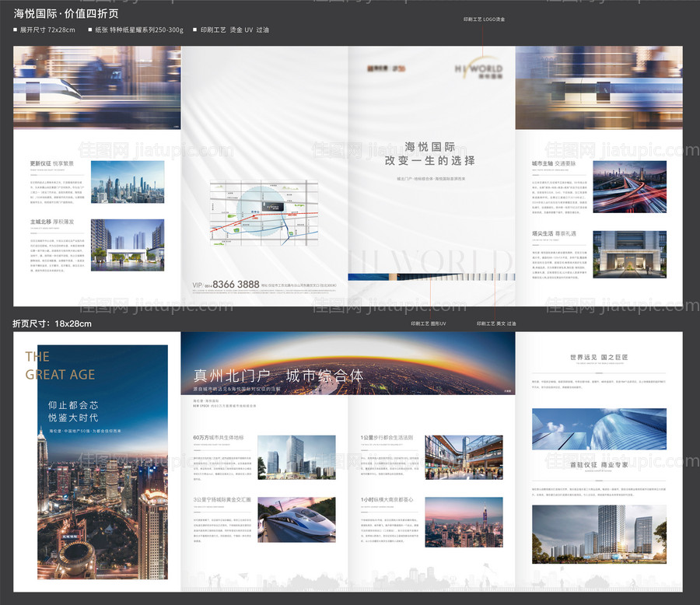Click the 真州北门户 城市综合体 banner headline

(278, 376)
